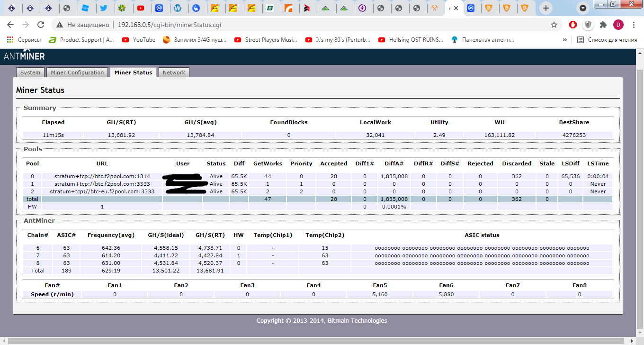Click the LocalWork value 32,041
This screenshot has height=345, width=644.
[375, 135]
